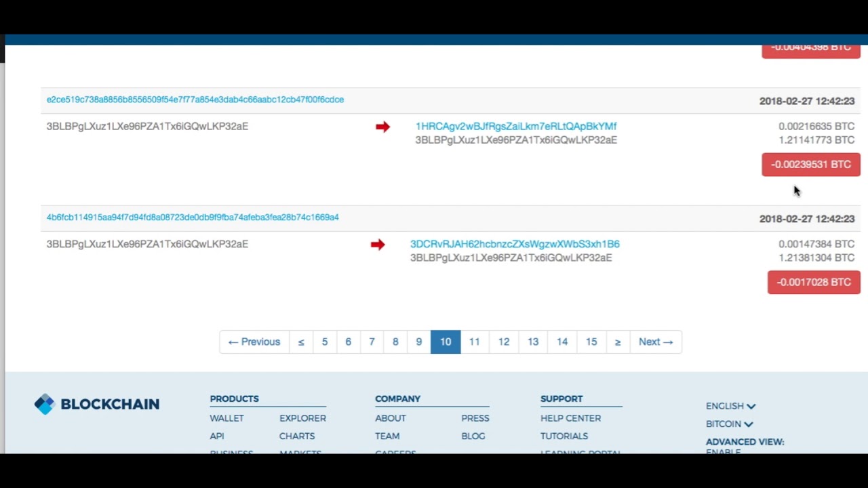868x488 pixels.
Task: Open the Charts footer link
Action: tap(297, 436)
